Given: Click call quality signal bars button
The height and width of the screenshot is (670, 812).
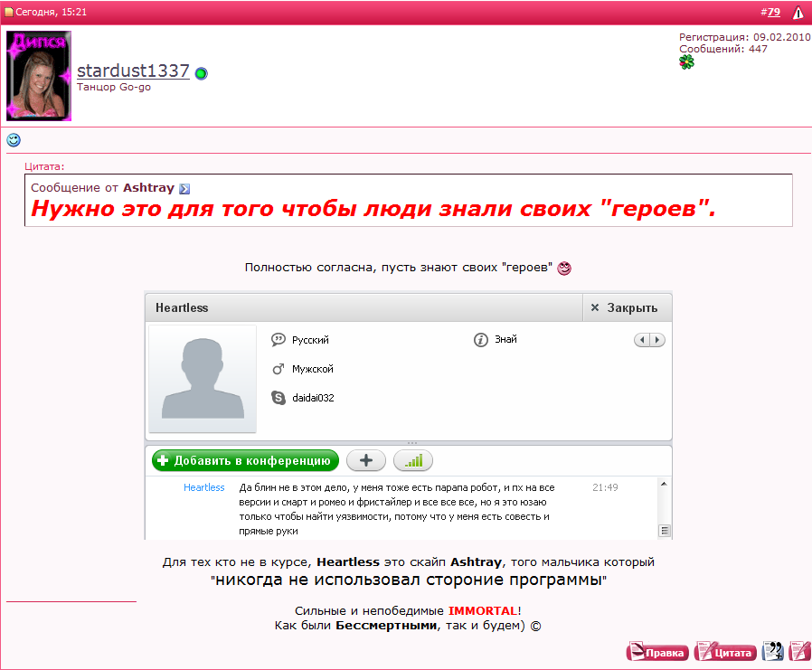Looking at the screenshot, I should tap(413, 460).
